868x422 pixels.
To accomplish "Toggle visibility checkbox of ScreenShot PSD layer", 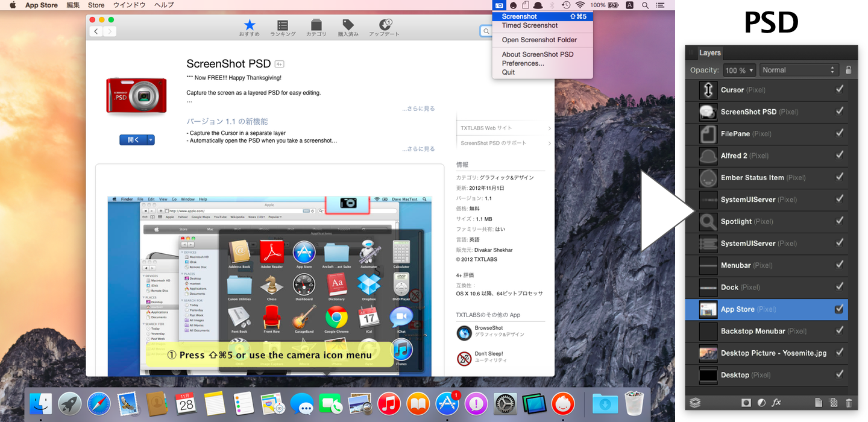I will click(x=839, y=112).
